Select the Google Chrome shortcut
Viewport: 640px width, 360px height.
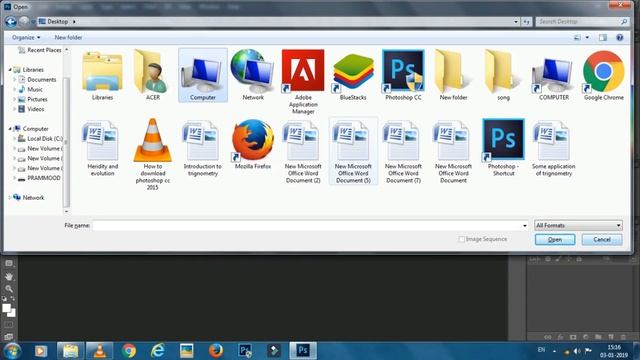pos(604,75)
